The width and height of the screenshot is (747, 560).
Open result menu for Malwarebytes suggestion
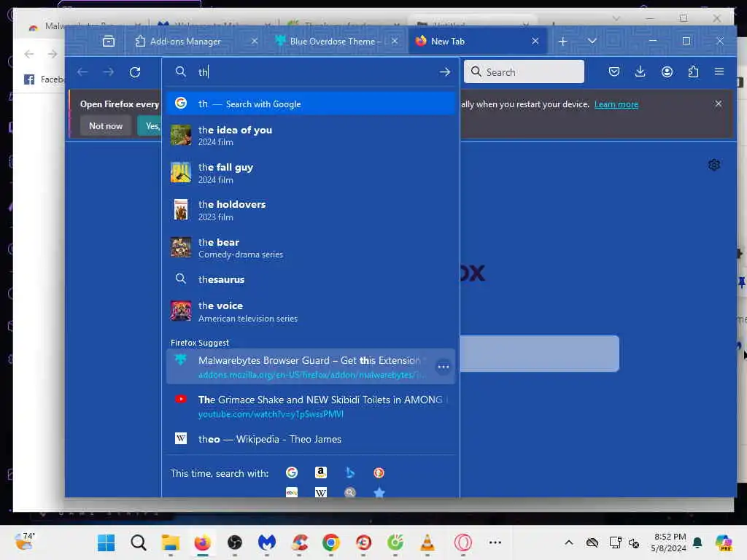(x=443, y=367)
